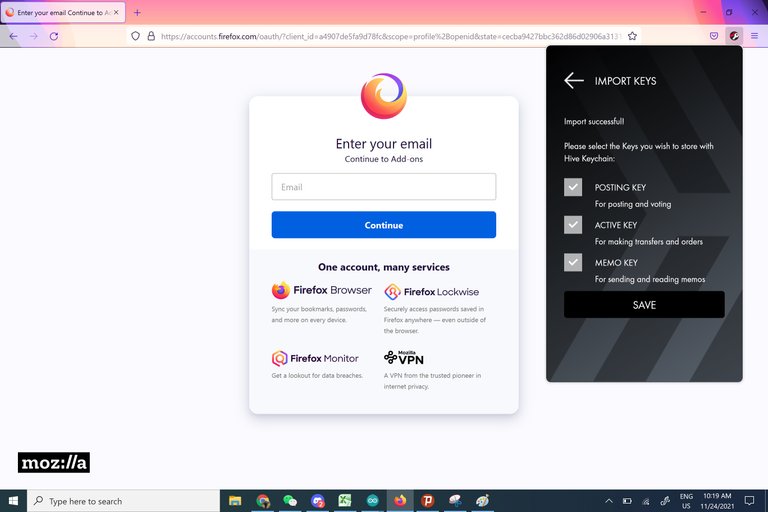Click the Mozilla VPN logo
Viewport: 768px width, 512px height.
(404, 358)
